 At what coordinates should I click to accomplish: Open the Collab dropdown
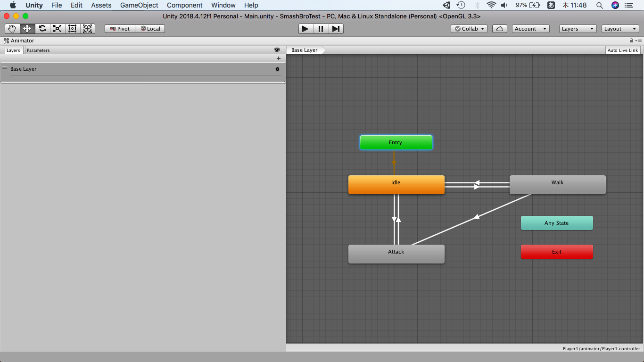coord(469,29)
